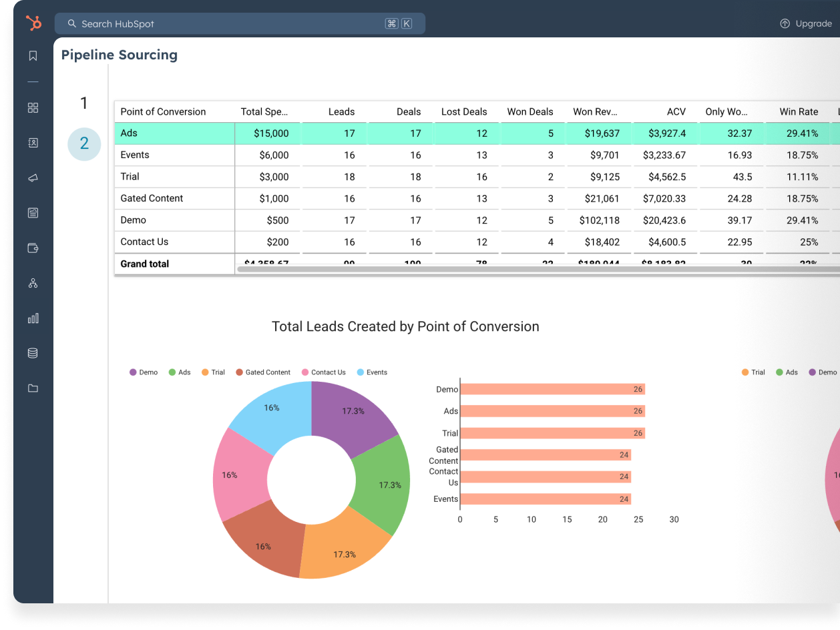Image resolution: width=840 pixels, height=630 pixels.
Task: Open the Commerce wallet icon
Action: click(33, 248)
